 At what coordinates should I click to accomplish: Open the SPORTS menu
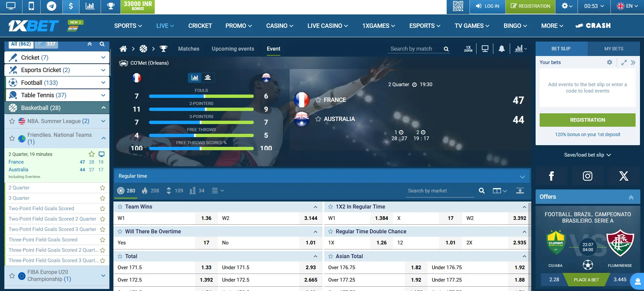point(128,26)
